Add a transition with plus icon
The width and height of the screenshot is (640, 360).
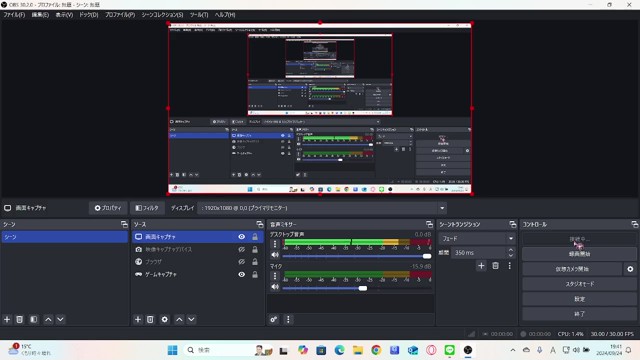pos(481,266)
